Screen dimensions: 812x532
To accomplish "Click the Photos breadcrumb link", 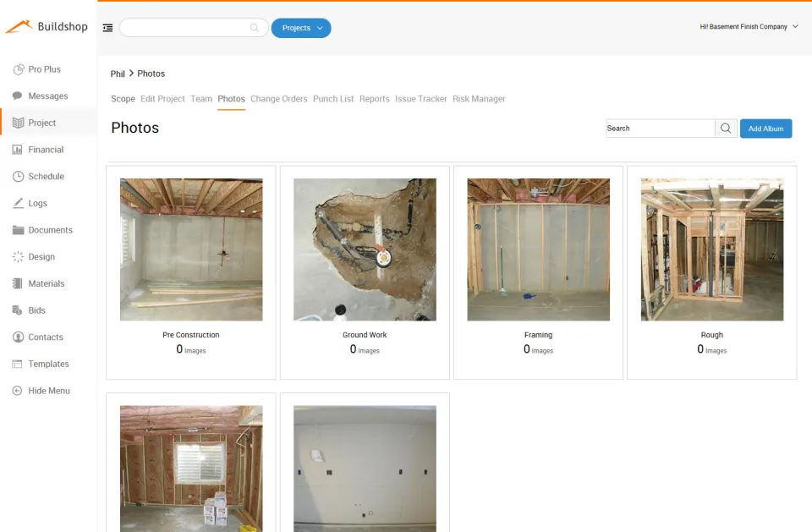I will pos(151,74).
